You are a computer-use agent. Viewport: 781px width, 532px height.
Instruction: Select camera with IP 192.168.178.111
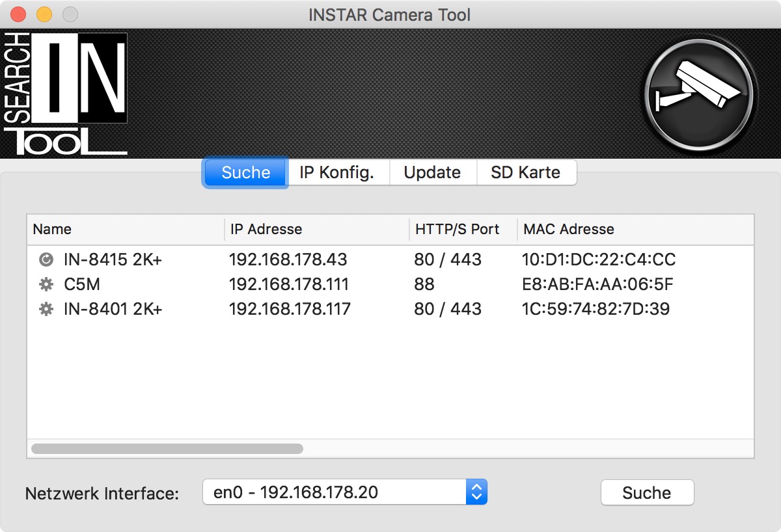(x=289, y=284)
